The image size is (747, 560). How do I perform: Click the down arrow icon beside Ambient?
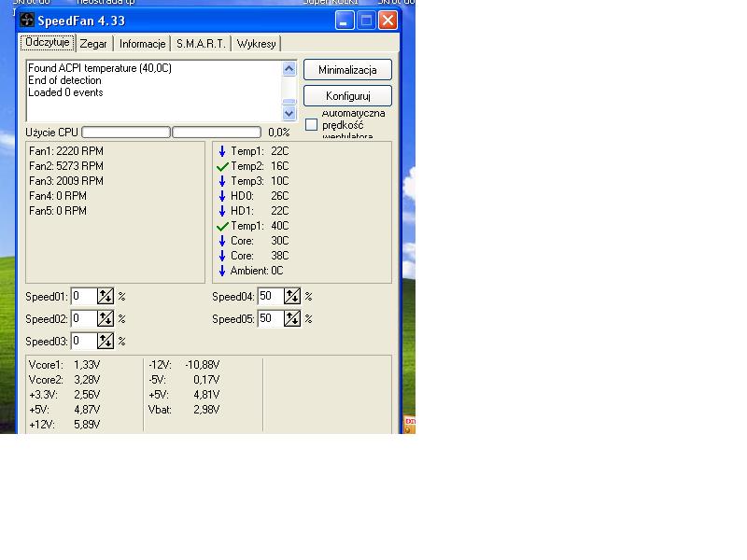coord(222,271)
